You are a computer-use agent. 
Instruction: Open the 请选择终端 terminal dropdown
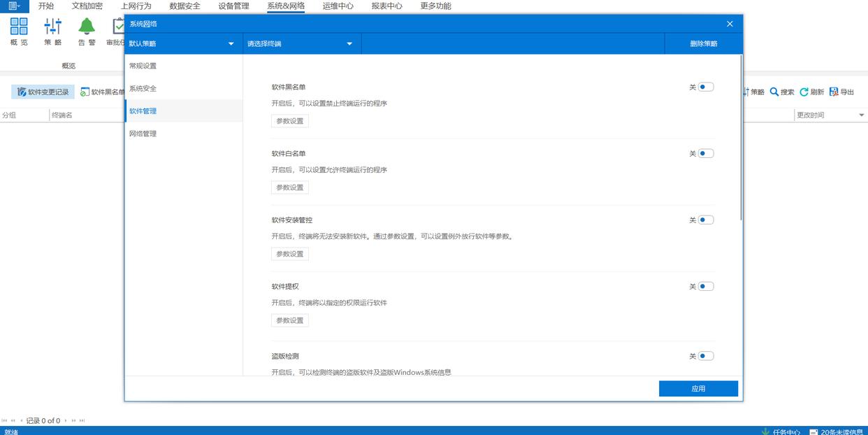pos(349,44)
